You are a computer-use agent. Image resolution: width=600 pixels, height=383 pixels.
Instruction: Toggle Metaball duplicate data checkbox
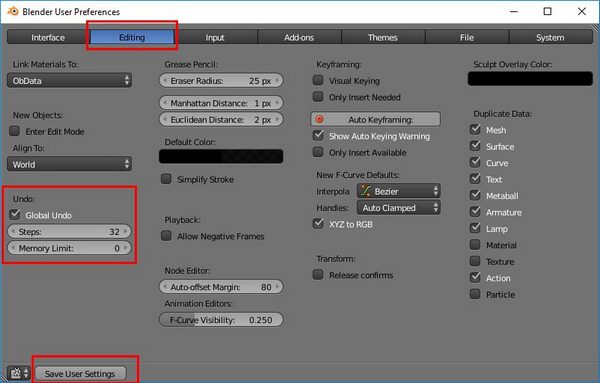[x=475, y=196]
